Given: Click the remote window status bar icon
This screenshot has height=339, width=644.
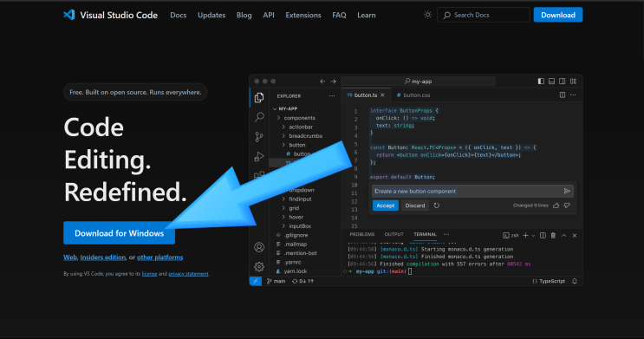Looking at the screenshot, I should point(256,281).
